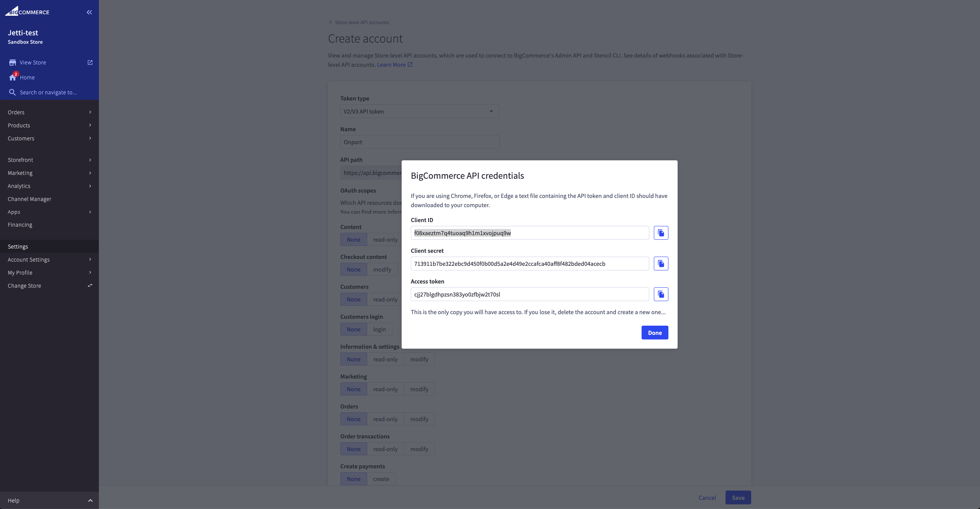The width and height of the screenshot is (980, 509).
Task: Expand the Orders menu in sidebar
Action: [49, 112]
